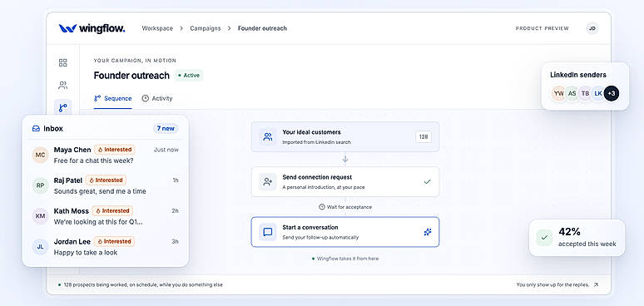Open the Send connection request step card
The image size is (644, 306).
(345, 182)
